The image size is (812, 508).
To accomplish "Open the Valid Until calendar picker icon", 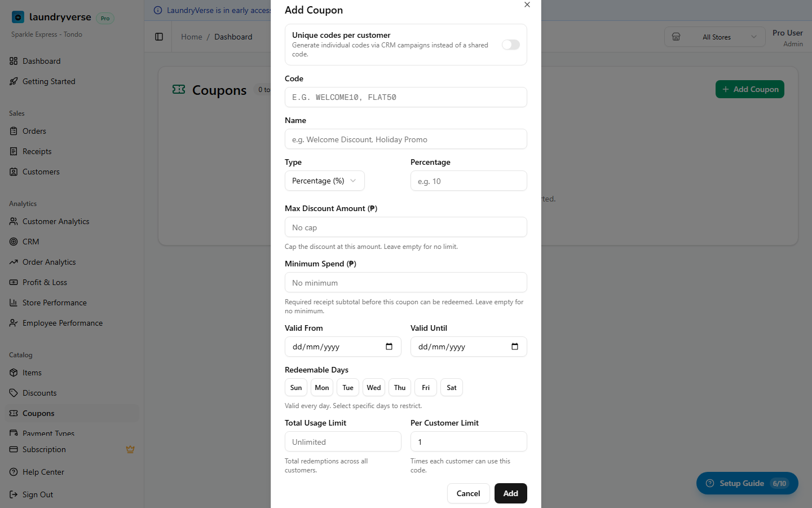I will pyautogui.click(x=515, y=347).
